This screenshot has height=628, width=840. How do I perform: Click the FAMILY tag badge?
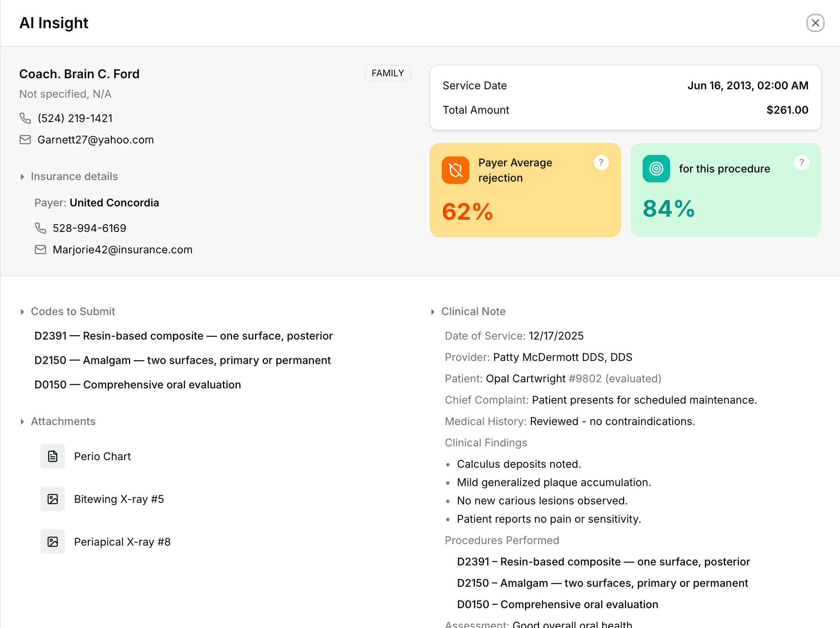(388, 73)
